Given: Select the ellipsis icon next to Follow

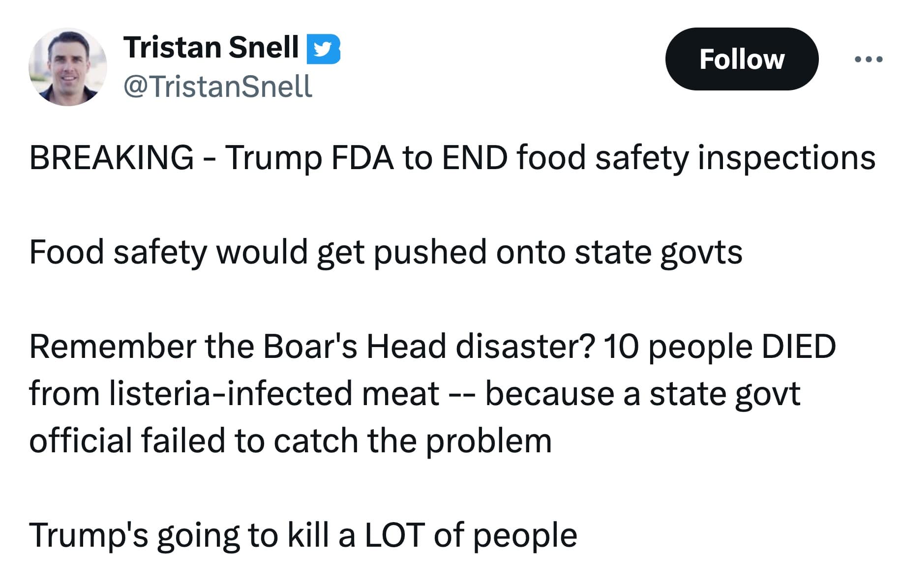Looking at the screenshot, I should pyautogui.click(x=869, y=59).
